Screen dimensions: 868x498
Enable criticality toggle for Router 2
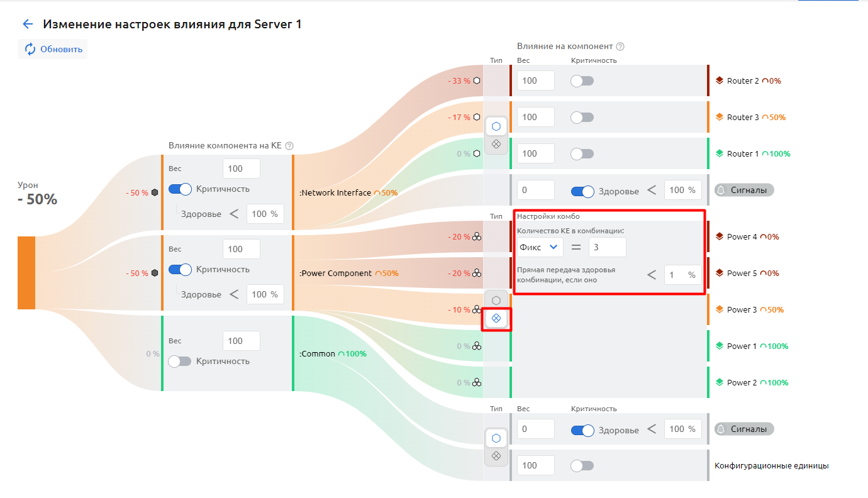tap(582, 81)
